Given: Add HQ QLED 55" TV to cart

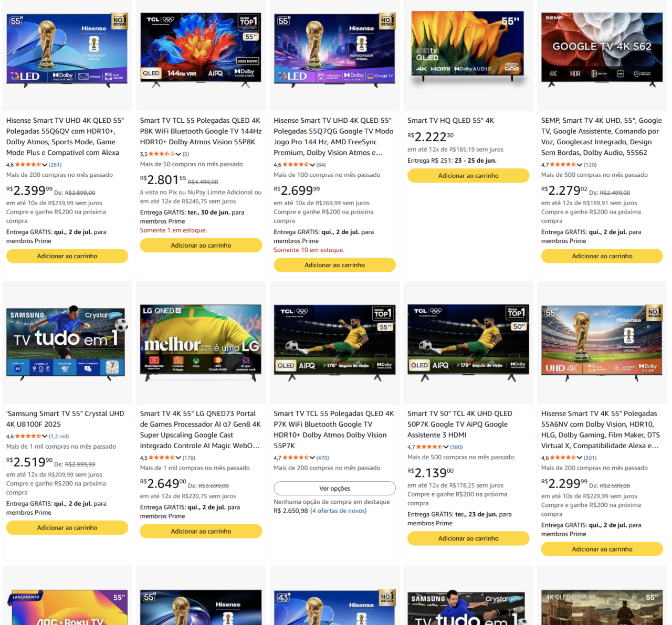Looking at the screenshot, I should [x=468, y=176].
